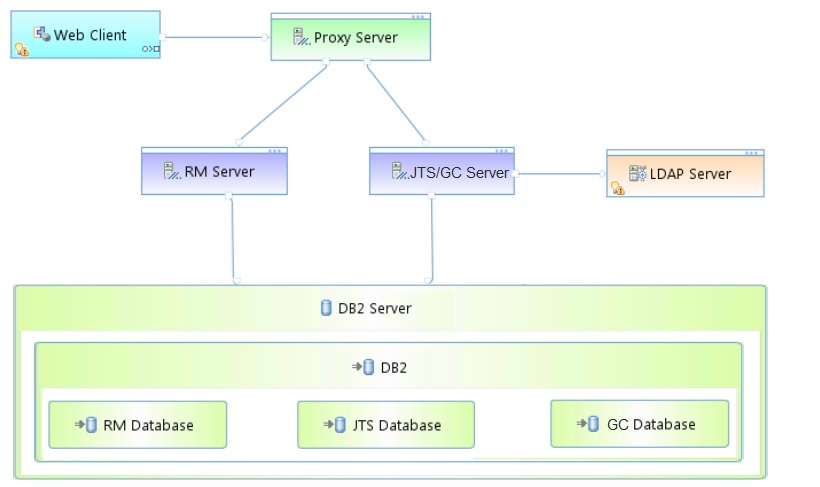The image size is (820, 487).
Task: Click the Web Client warning lightbulb icon
Action: [21, 50]
